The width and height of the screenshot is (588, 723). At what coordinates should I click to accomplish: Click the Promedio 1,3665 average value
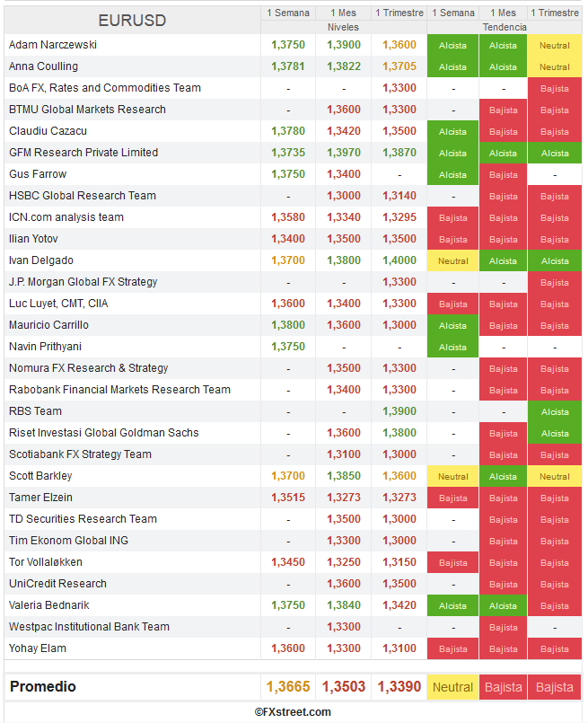tap(288, 687)
